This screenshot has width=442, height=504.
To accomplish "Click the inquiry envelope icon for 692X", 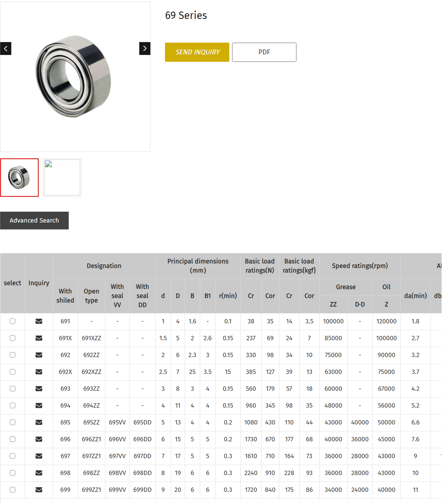I will pyautogui.click(x=39, y=372).
